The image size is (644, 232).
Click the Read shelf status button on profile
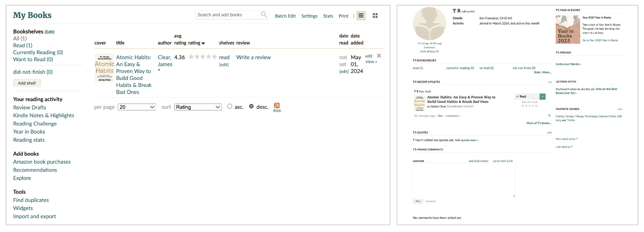(x=527, y=97)
